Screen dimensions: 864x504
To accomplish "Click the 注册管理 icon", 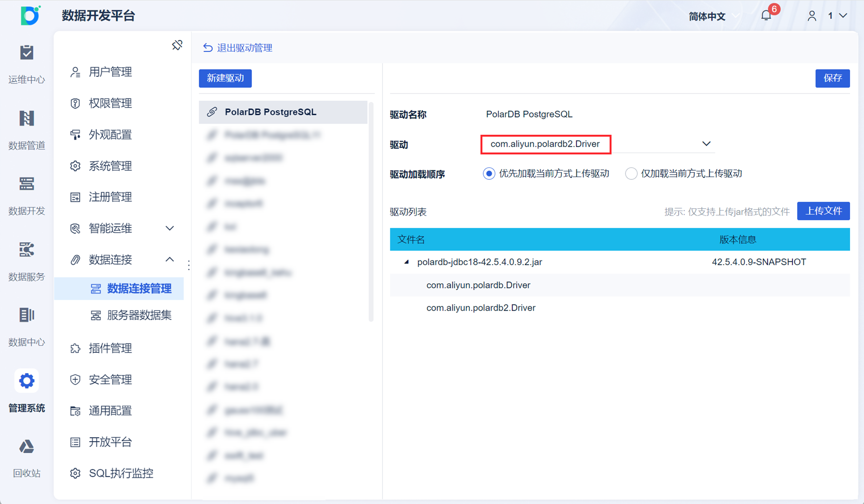I will click(x=75, y=197).
